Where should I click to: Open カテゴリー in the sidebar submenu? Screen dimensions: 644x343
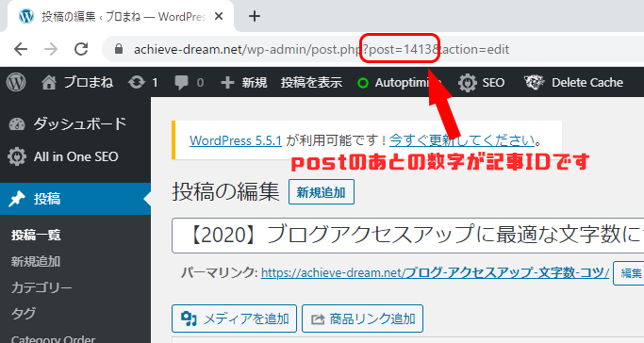(41, 287)
